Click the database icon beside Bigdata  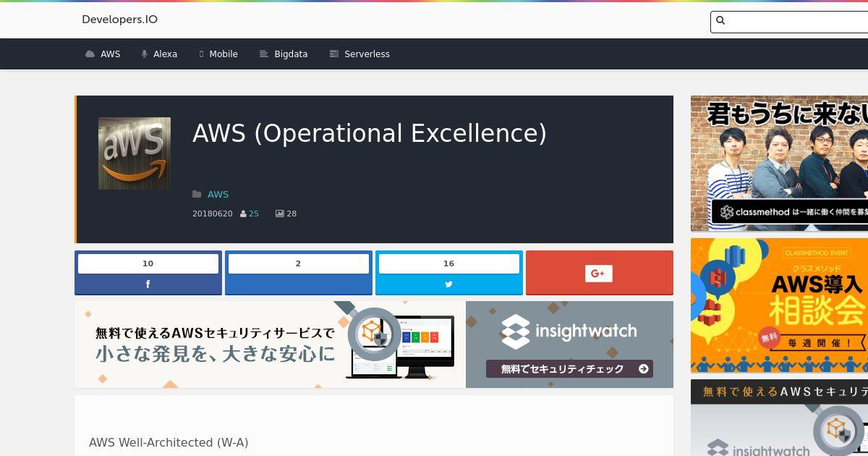pyautogui.click(x=264, y=54)
